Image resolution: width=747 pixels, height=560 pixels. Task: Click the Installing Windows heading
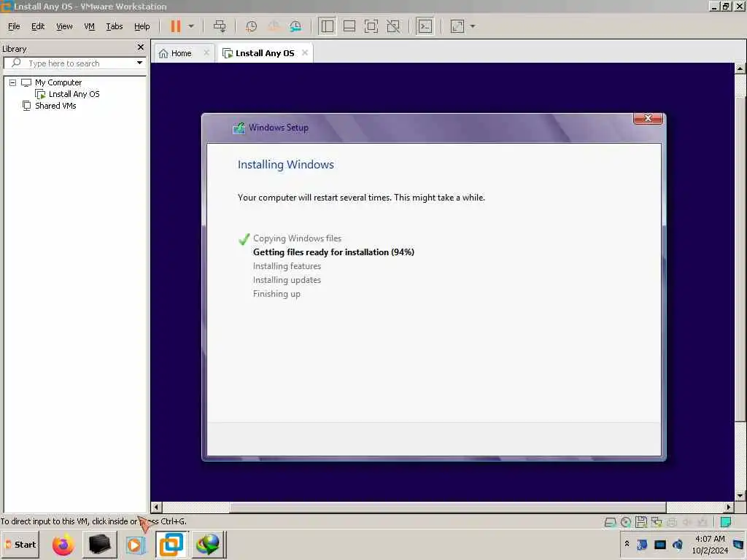(286, 165)
